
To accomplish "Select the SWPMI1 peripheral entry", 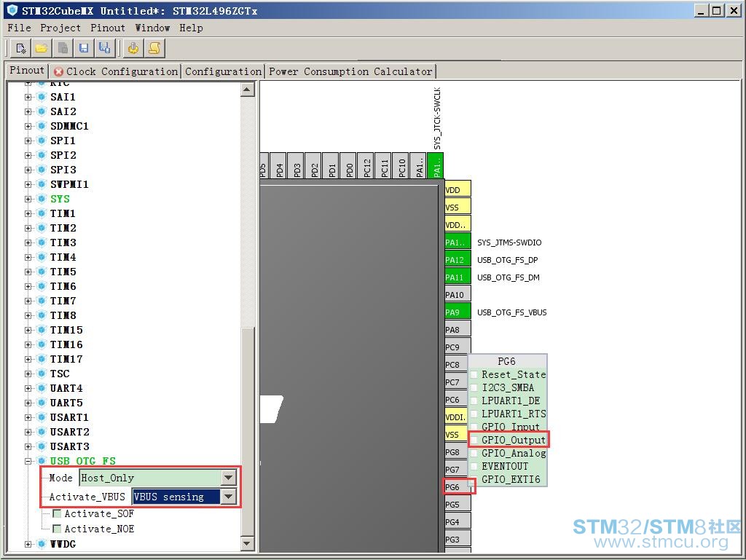I will tap(69, 184).
